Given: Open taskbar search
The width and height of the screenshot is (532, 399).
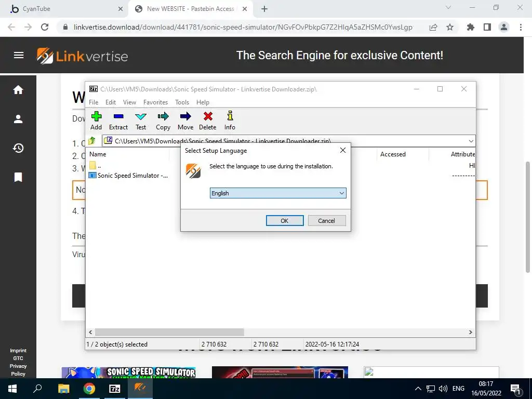Looking at the screenshot, I should (x=37, y=389).
